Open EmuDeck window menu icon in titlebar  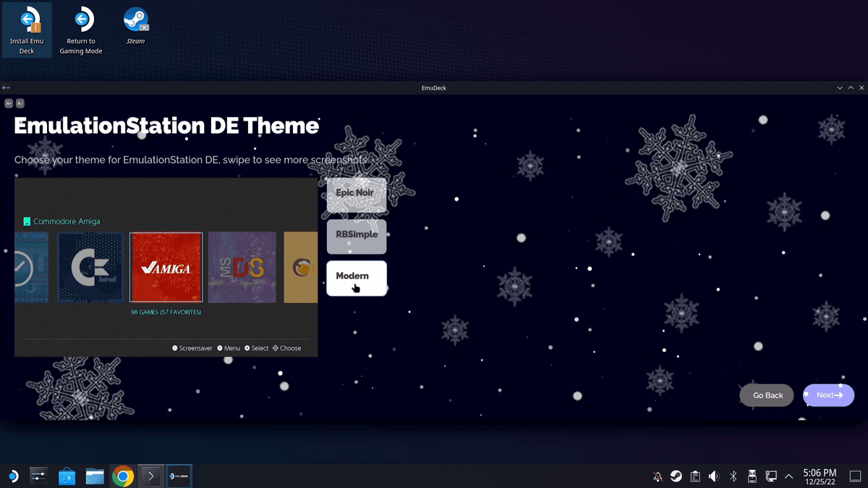point(5,87)
